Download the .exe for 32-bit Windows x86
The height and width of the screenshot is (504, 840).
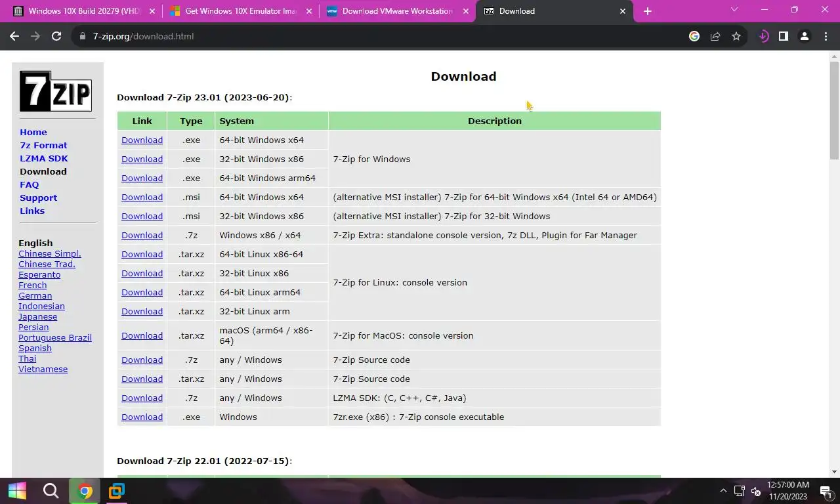(x=142, y=159)
